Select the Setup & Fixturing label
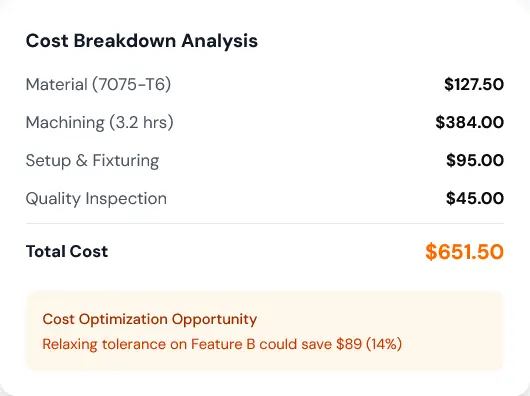The height and width of the screenshot is (396, 530). 92,160
